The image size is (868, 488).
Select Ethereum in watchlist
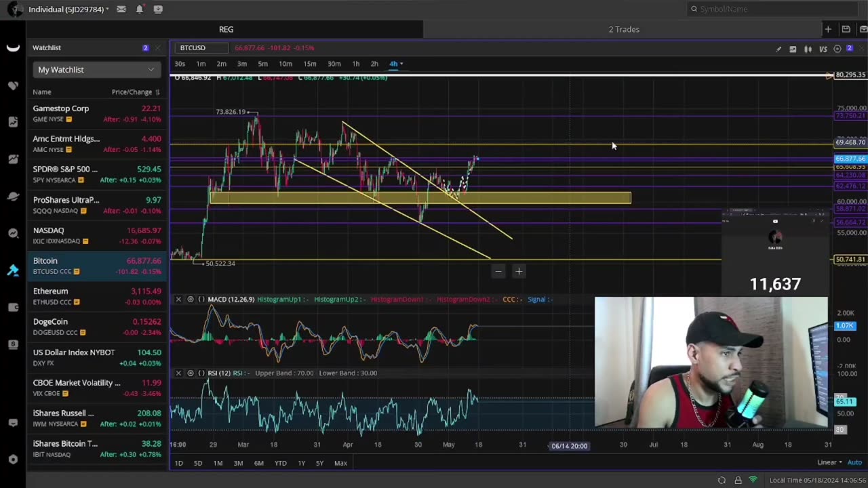point(97,296)
